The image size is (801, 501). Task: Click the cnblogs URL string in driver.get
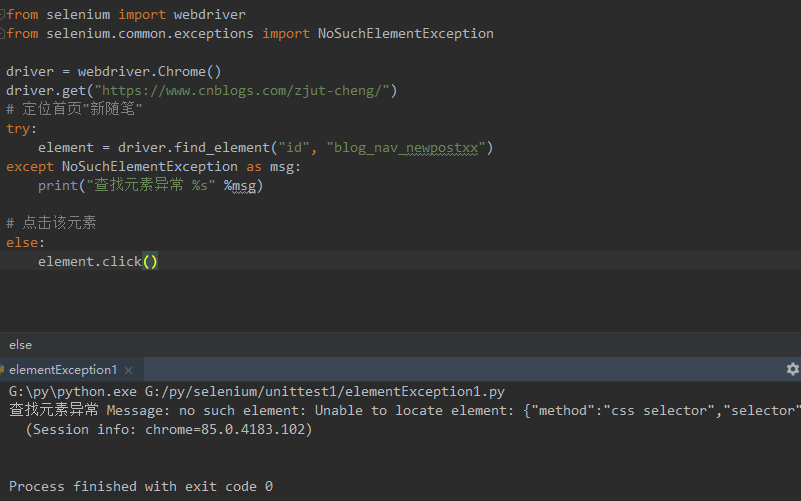242,91
